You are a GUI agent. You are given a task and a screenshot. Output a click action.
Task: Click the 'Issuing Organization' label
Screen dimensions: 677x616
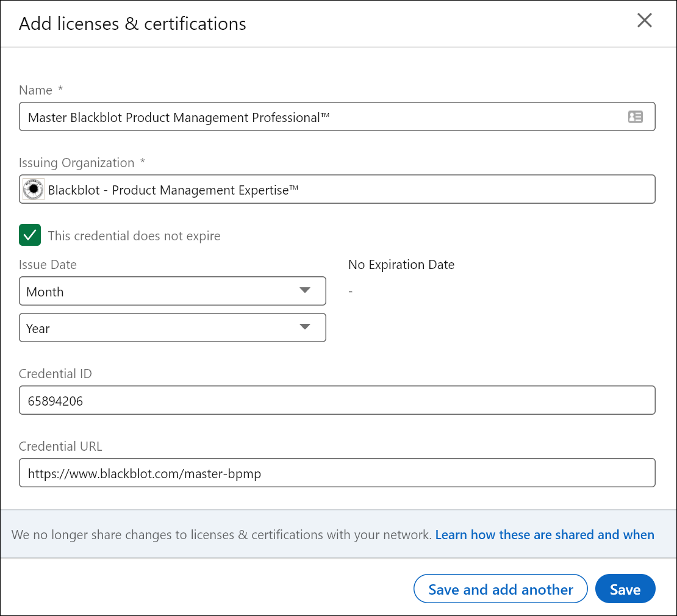pyautogui.click(x=76, y=163)
